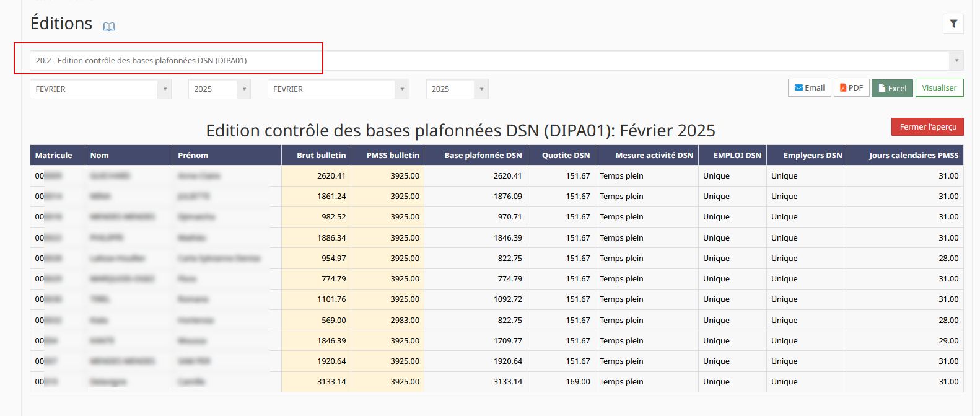This screenshot has width=980, height=416.
Task: Select the base plafonnée value 1709.77
Action: pyautogui.click(x=507, y=341)
